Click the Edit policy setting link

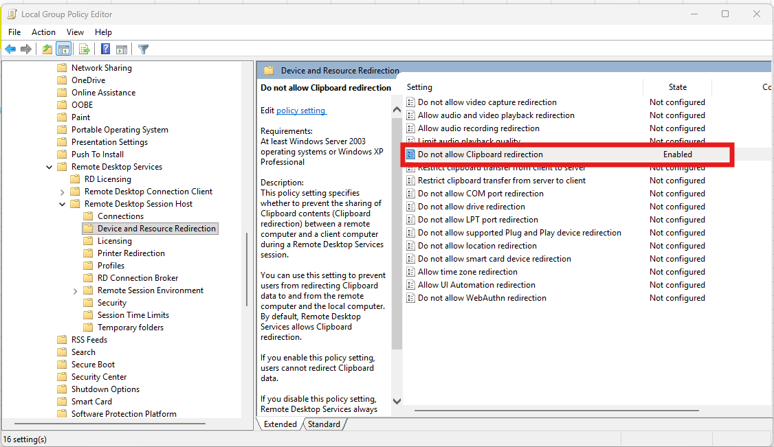coord(301,111)
